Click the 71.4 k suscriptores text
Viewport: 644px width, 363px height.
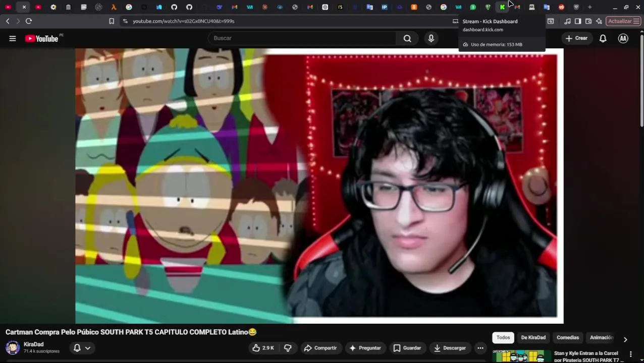[x=41, y=351]
